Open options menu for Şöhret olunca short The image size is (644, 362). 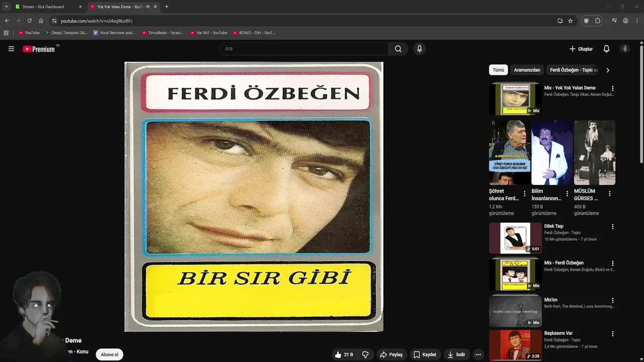click(525, 194)
